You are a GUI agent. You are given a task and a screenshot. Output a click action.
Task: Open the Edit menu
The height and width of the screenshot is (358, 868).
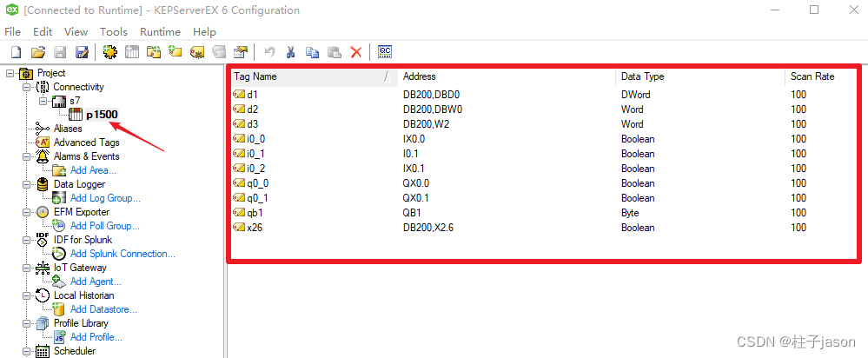(43, 32)
